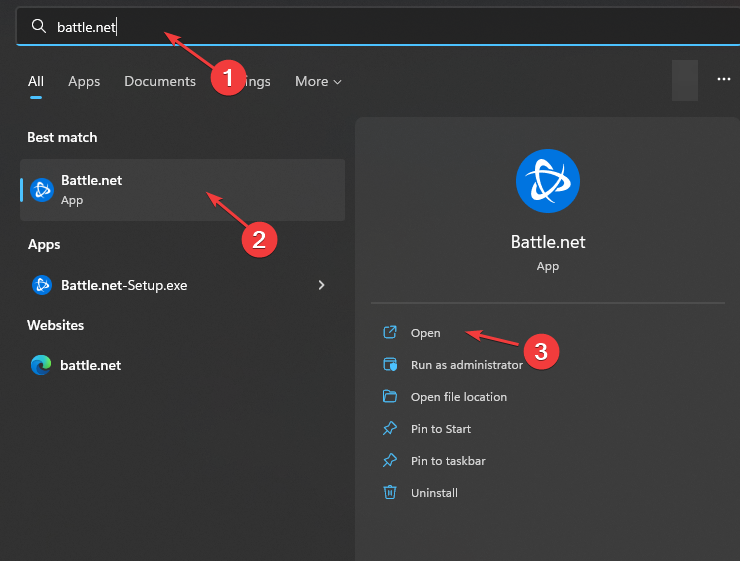Click the Best match heading
Viewport: 740px width, 561px height.
pyautogui.click(x=62, y=137)
